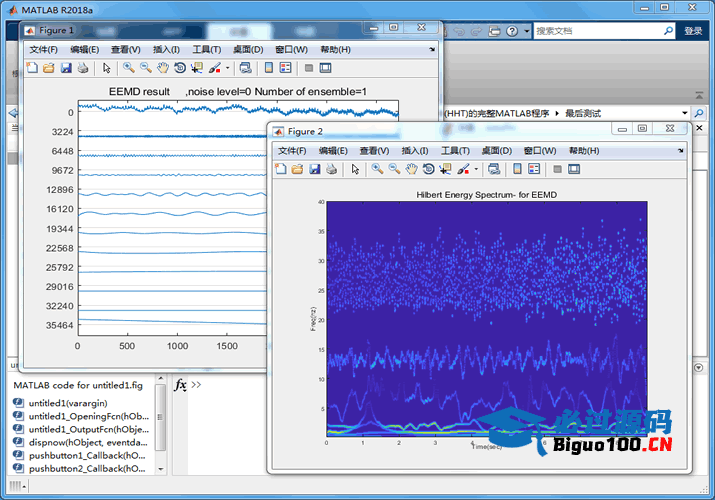715x500 pixels.
Task: Click 最后测试 folder in address path
Action: tap(583, 113)
